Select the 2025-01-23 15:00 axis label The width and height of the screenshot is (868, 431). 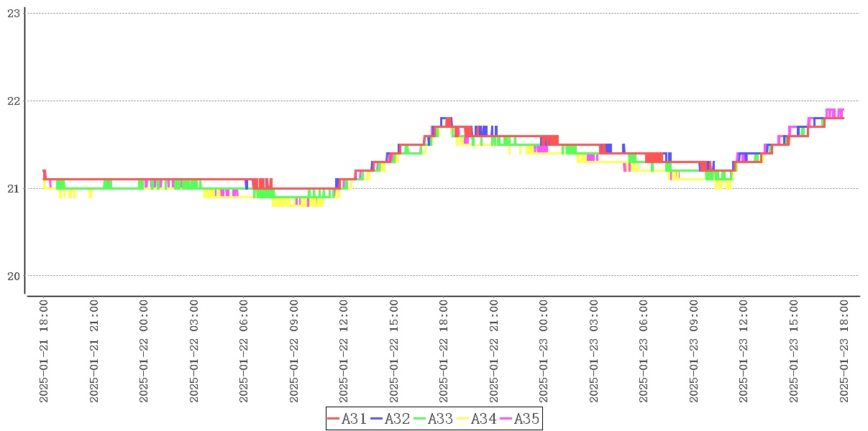tap(794, 351)
